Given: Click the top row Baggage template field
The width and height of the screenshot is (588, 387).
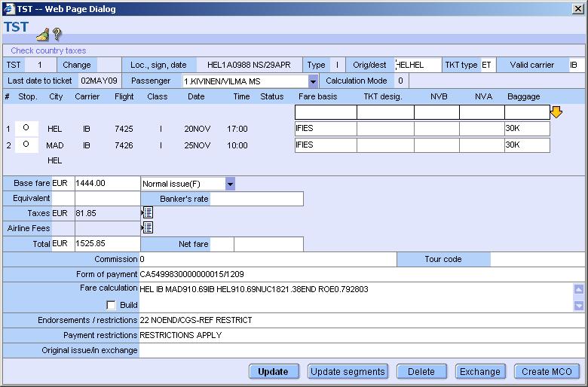Looking at the screenshot, I should click(527, 112).
